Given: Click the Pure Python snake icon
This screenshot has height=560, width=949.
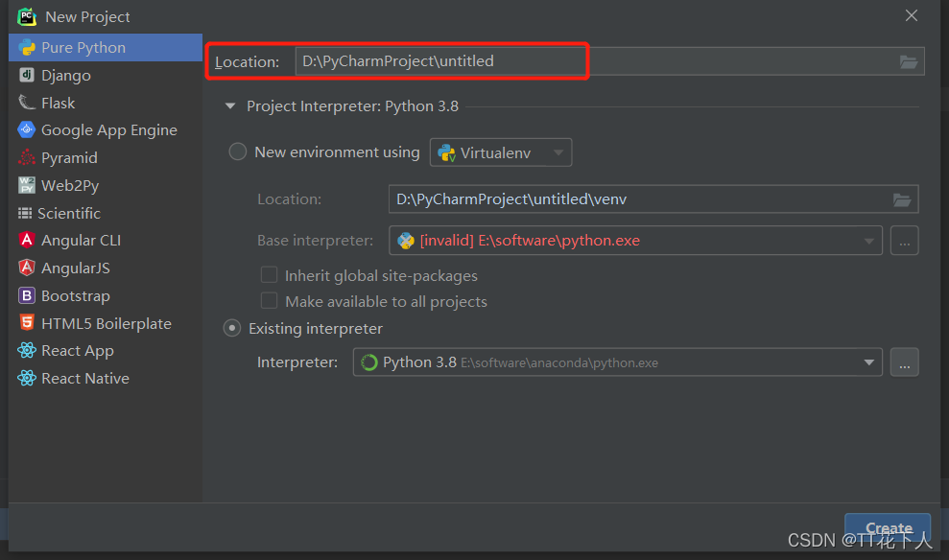Looking at the screenshot, I should [x=27, y=47].
